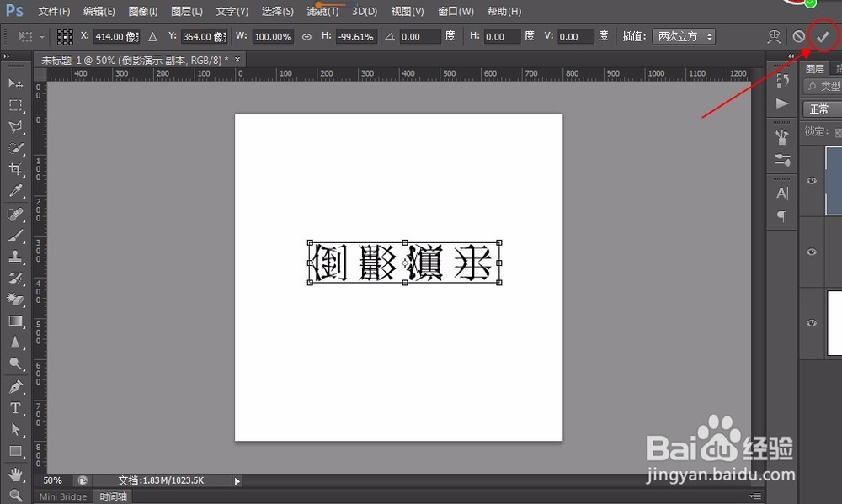Open the interpolation 两次立方 dropdown
The image size is (842, 504).
coord(684,36)
